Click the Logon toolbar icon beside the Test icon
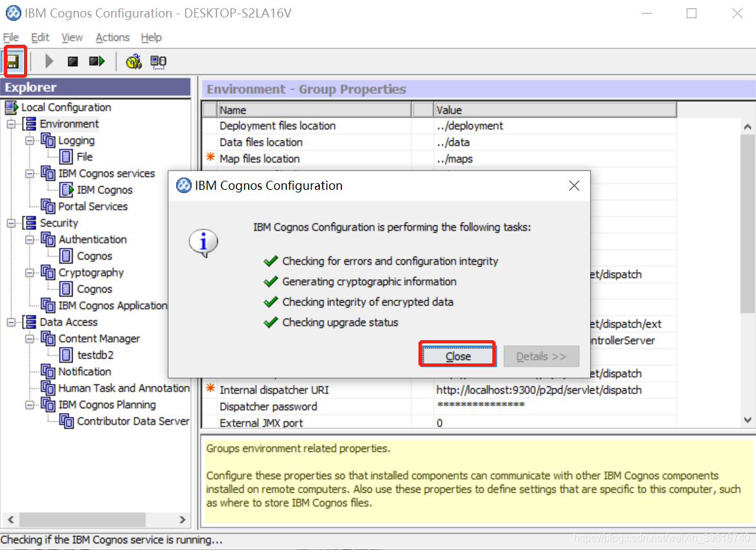756x550 pixels. click(158, 62)
